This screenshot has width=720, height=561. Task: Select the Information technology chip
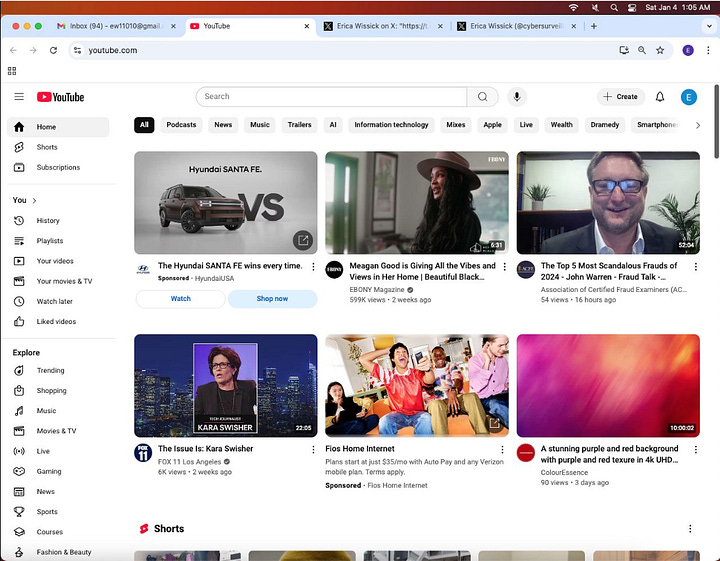point(391,125)
